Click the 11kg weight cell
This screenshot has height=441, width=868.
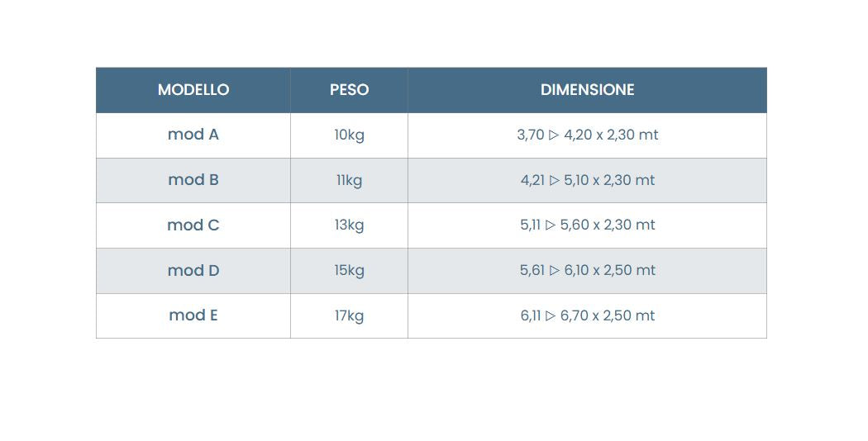tap(350, 180)
